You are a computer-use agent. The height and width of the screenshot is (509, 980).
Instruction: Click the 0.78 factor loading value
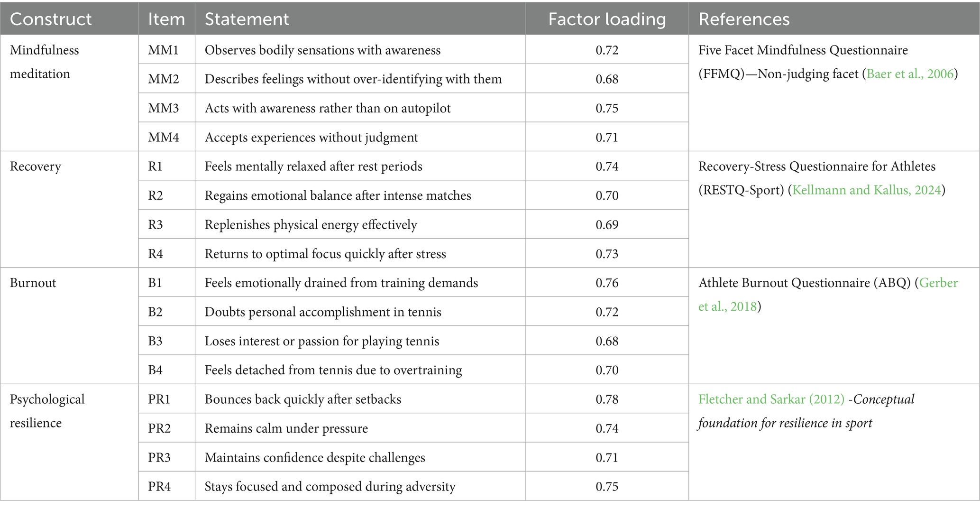point(607,399)
